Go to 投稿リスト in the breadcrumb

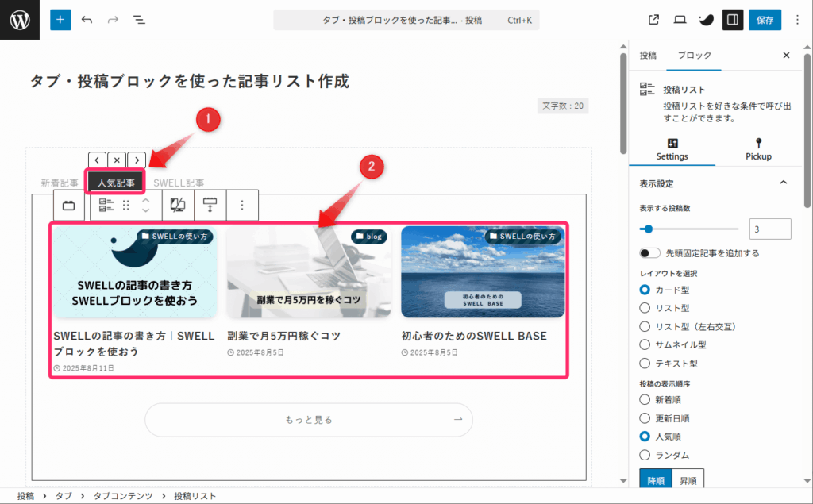point(195,496)
